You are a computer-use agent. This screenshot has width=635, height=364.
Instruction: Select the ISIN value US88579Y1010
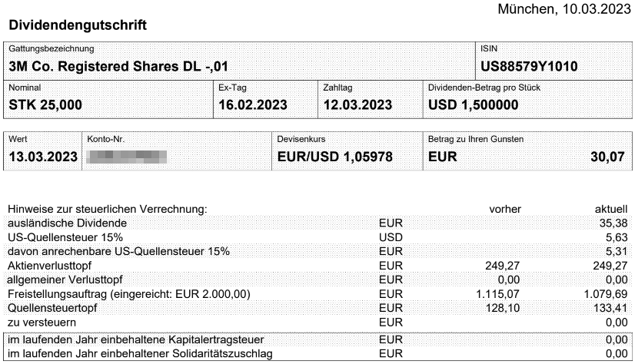[x=529, y=66]
